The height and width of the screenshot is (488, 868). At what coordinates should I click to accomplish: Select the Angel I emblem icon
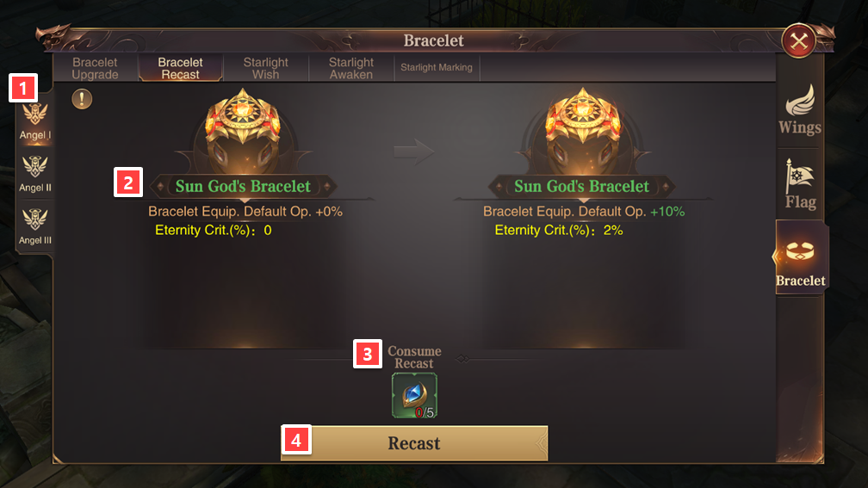point(34,115)
